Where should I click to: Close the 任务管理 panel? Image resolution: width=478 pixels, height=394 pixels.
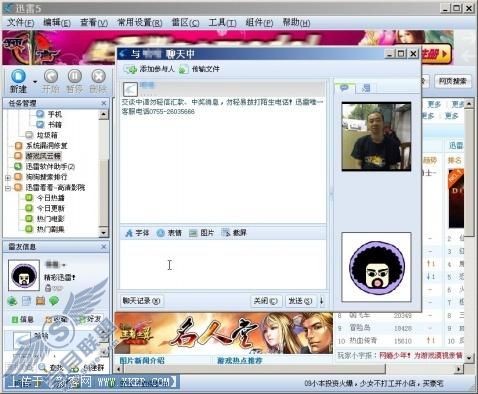click(x=104, y=103)
